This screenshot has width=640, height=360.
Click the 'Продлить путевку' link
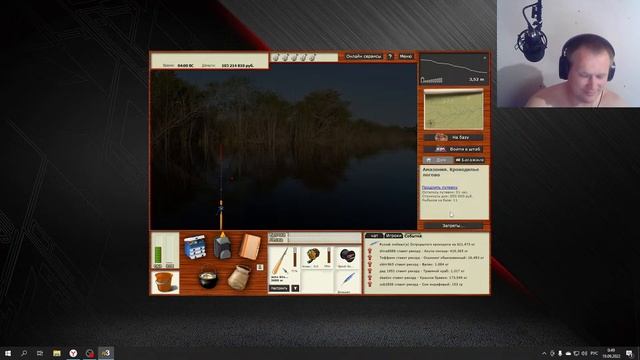coord(439,187)
